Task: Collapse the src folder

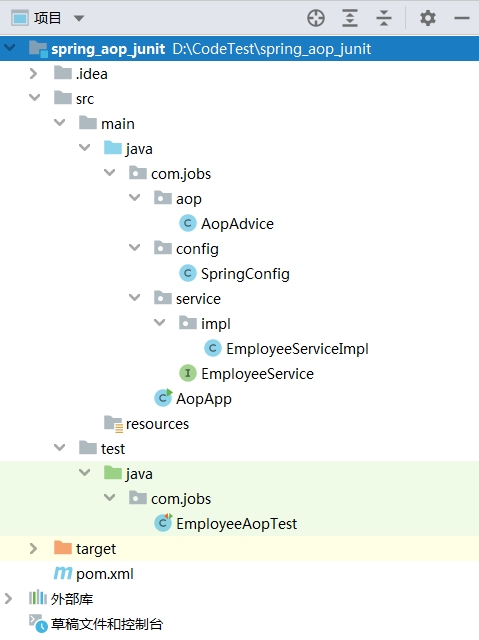Action: click(x=34, y=98)
